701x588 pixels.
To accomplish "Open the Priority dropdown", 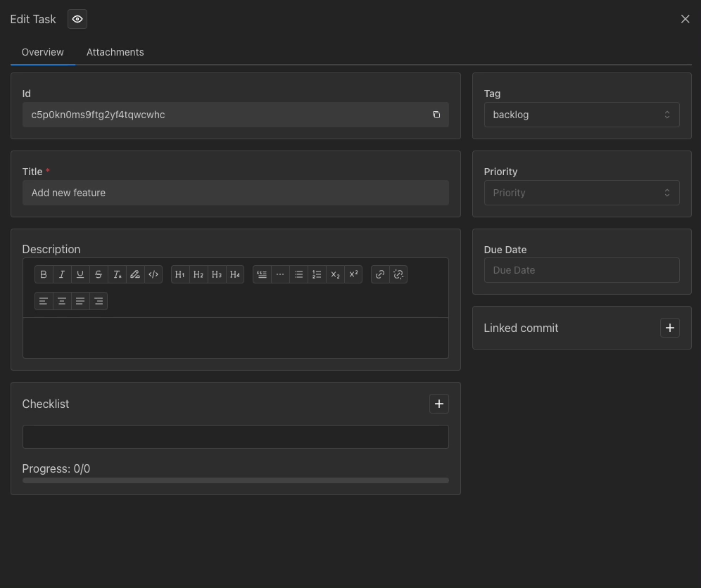I will point(581,193).
